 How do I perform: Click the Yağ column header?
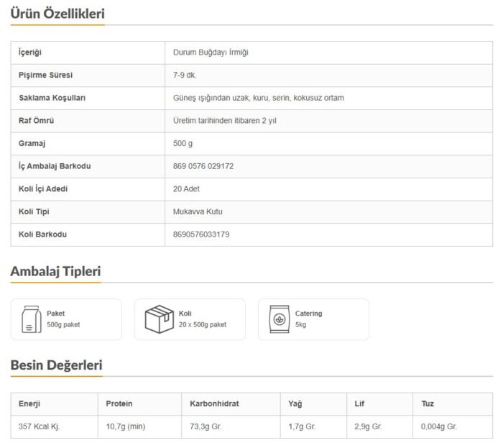tap(295, 404)
